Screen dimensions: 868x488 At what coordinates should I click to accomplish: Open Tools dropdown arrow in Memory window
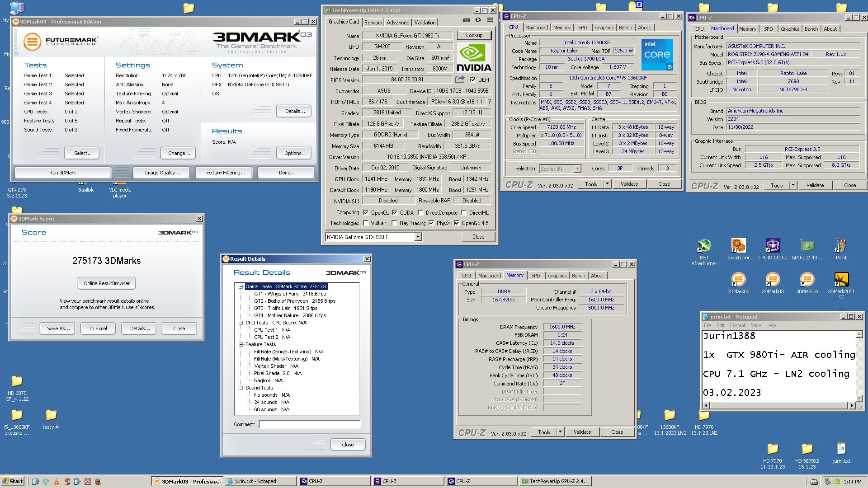560,432
